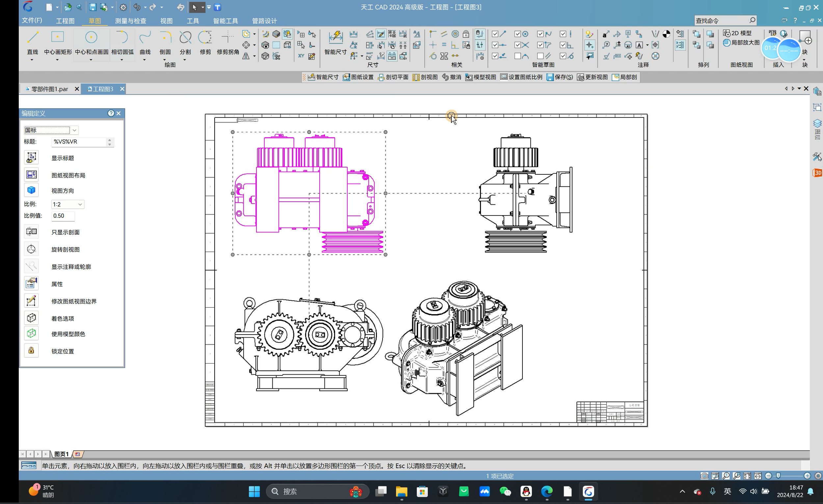Image resolution: width=823 pixels, height=504 pixels.
Task: Switch to the 测量与检查 ribbon tab
Action: click(x=131, y=21)
